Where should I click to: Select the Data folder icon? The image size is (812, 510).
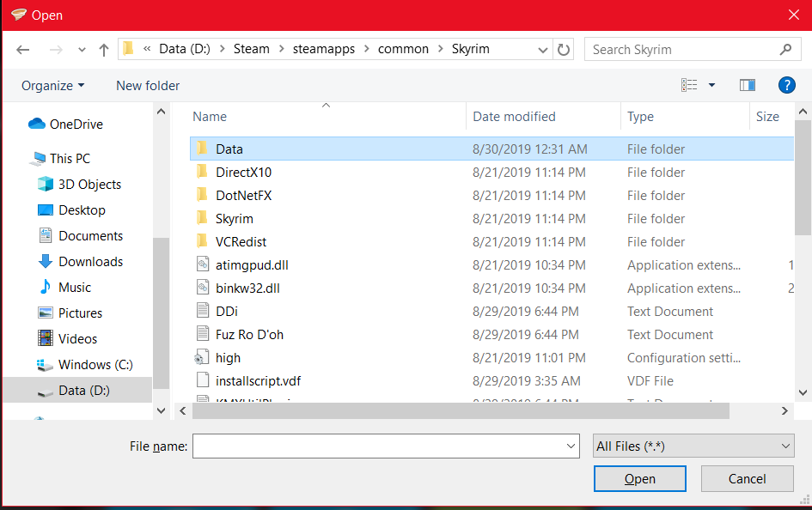(203, 149)
